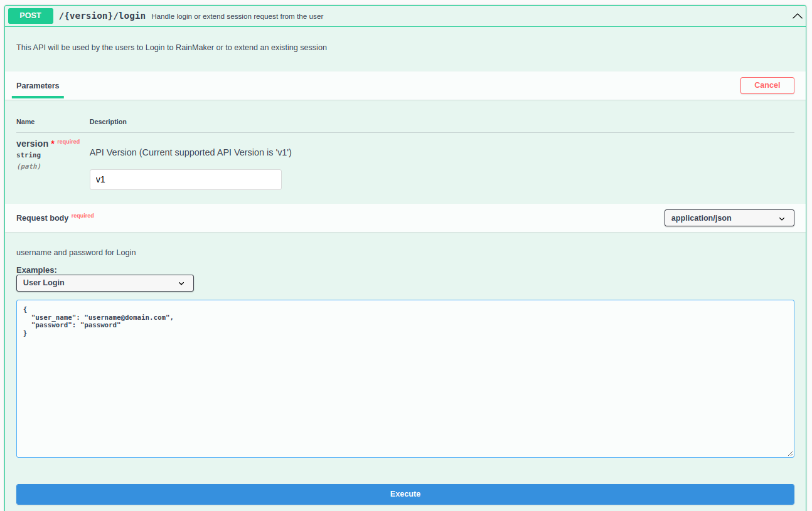Image resolution: width=812 pixels, height=511 pixels.
Task: Open the User Login examples dropdown
Action: coord(105,283)
